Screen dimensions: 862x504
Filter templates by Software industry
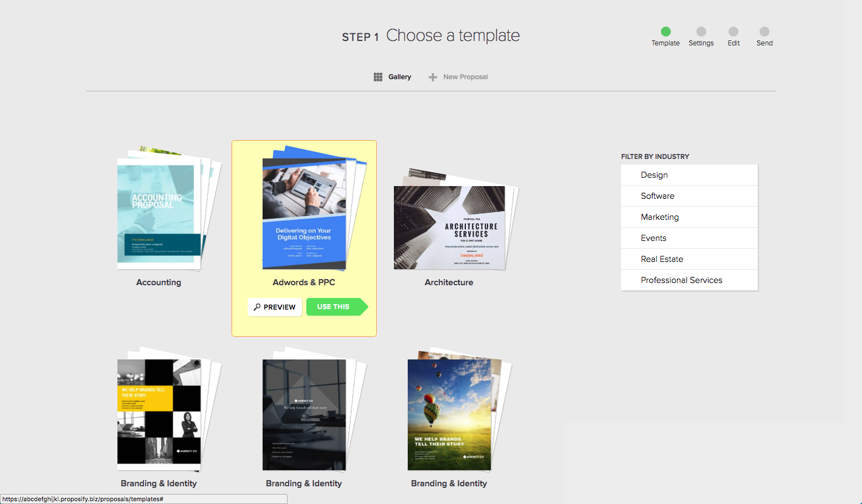point(689,196)
